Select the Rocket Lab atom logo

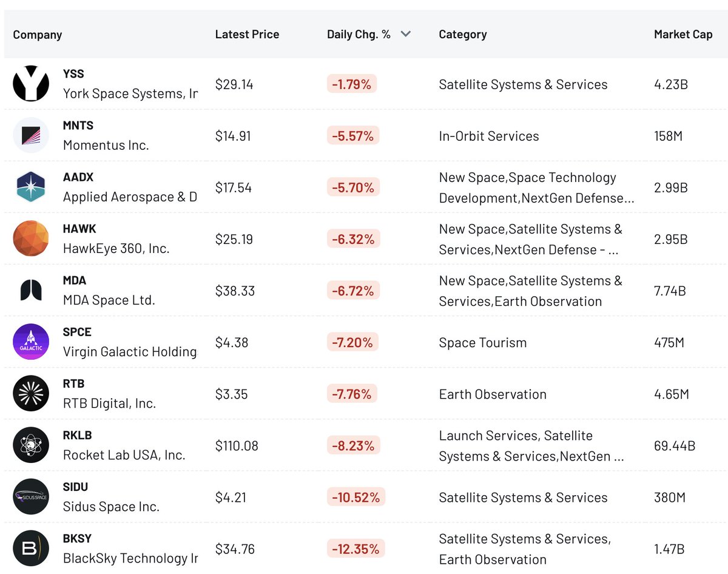coord(31,445)
